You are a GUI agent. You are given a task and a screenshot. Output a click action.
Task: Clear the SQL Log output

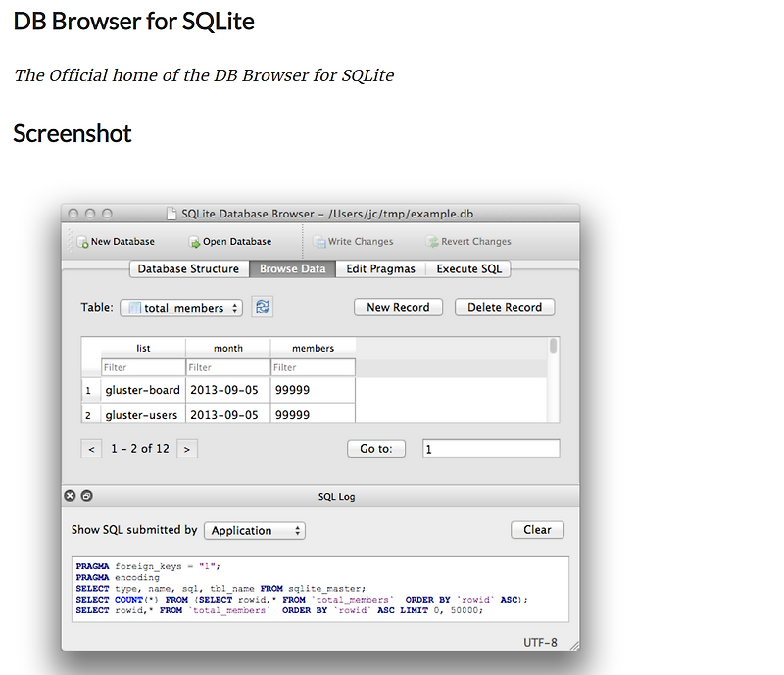pyautogui.click(x=537, y=529)
